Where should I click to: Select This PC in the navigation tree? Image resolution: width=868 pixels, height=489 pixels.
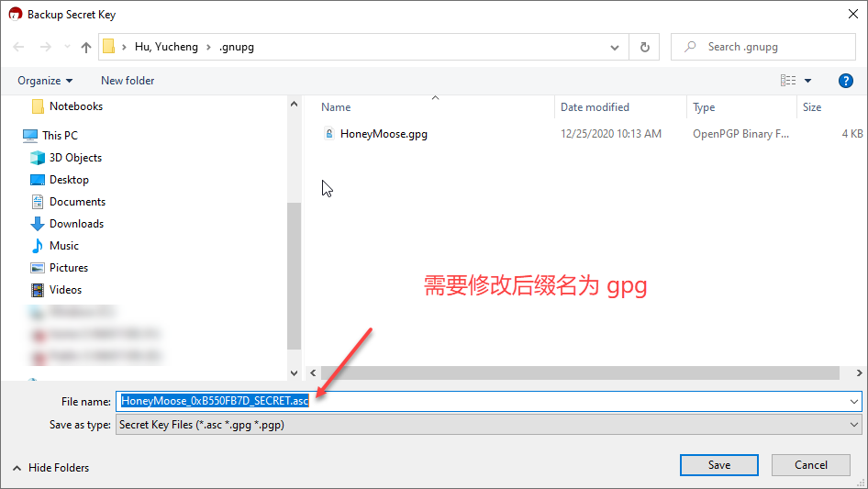pos(60,135)
